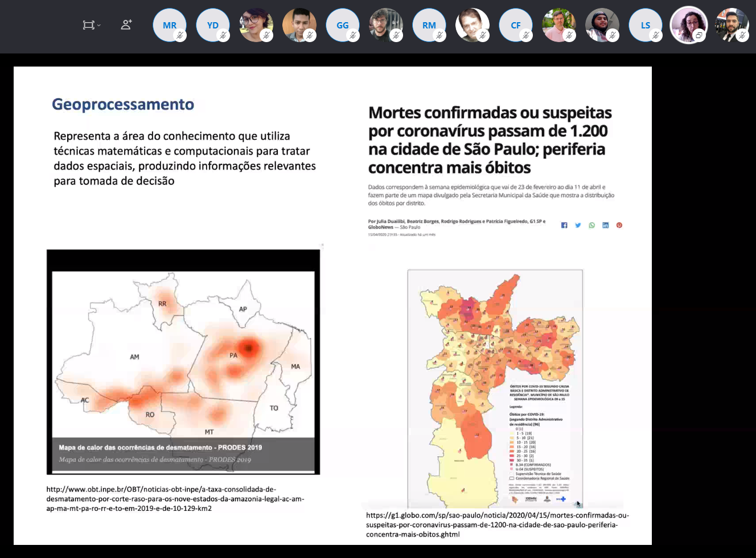The width and height of the screenshot is (756, 558).
Task: Select the CF participant avatar
Action: [515, 25]
